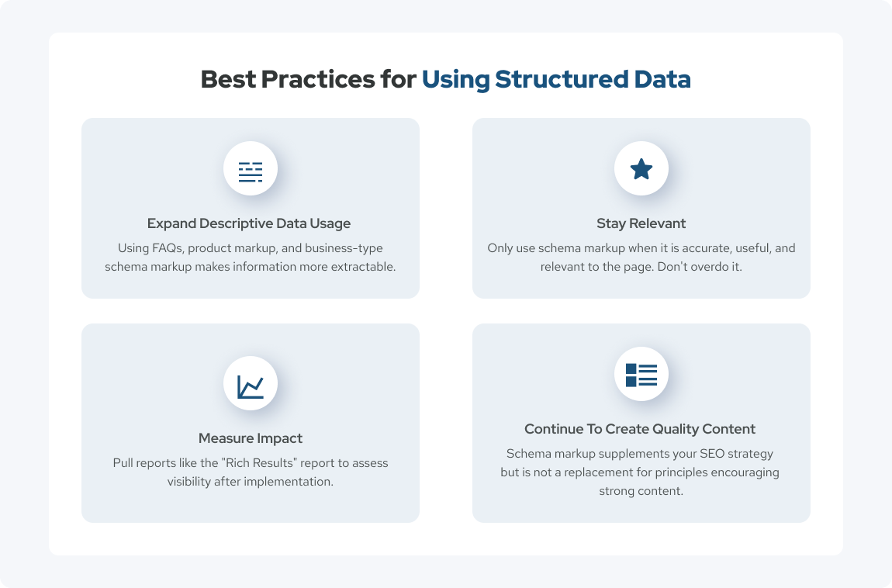892x588 pixels.
Task: Open the Quality Content card
Action: point(641,423)
